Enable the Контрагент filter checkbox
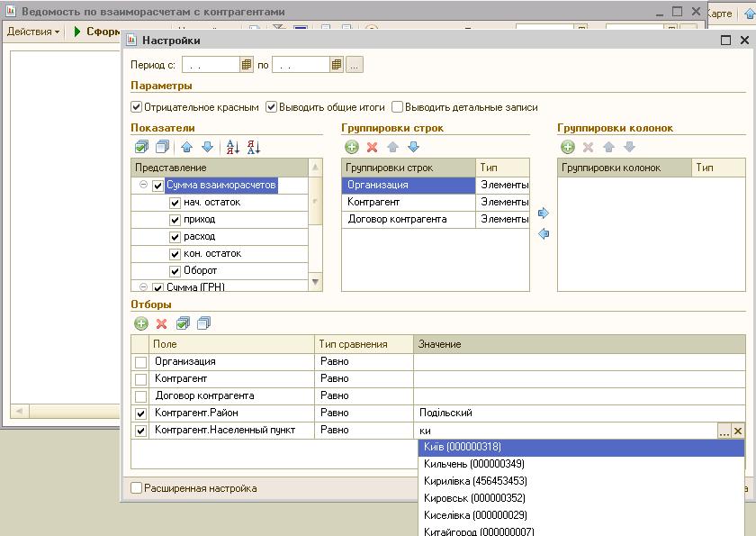 tap(140, 379)
